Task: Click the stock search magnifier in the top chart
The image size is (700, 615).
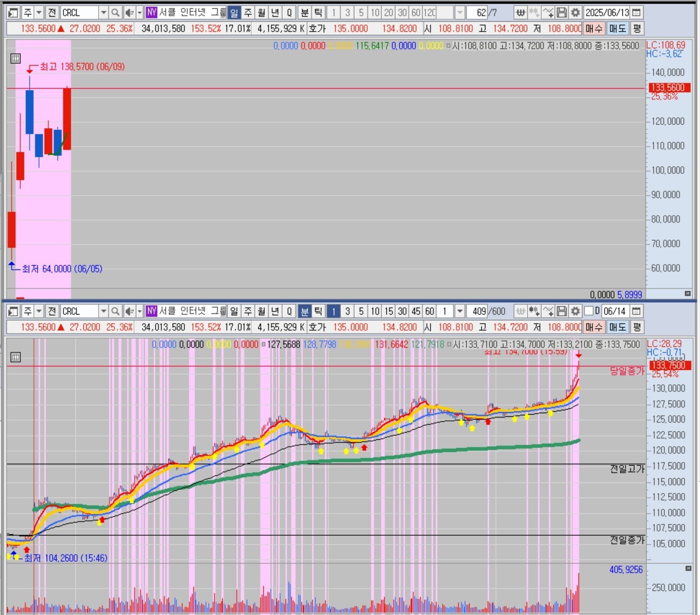Action: click(x=115, y=12)
